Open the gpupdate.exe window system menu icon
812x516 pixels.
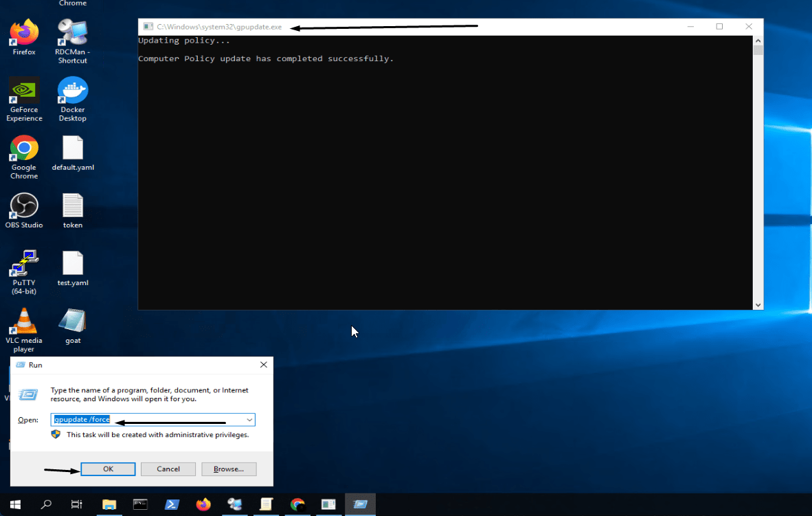pyautogui.click(x=147, y=27)
